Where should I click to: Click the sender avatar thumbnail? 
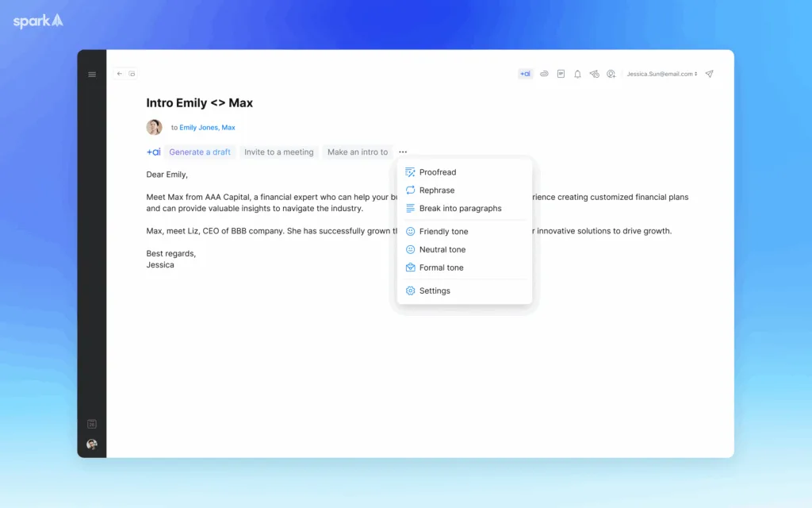pos(154,126)
